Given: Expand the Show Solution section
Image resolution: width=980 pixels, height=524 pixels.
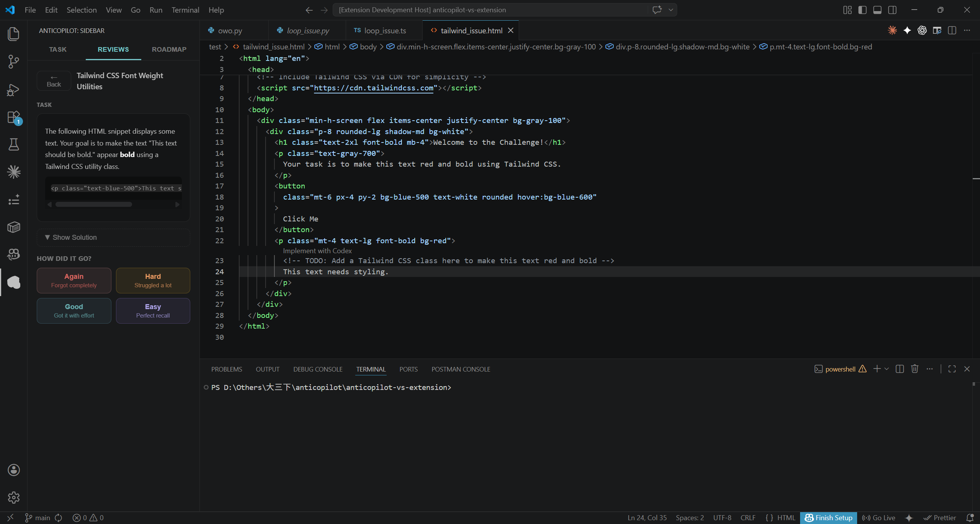Looking at the screenshot, I should coord(113,237).
